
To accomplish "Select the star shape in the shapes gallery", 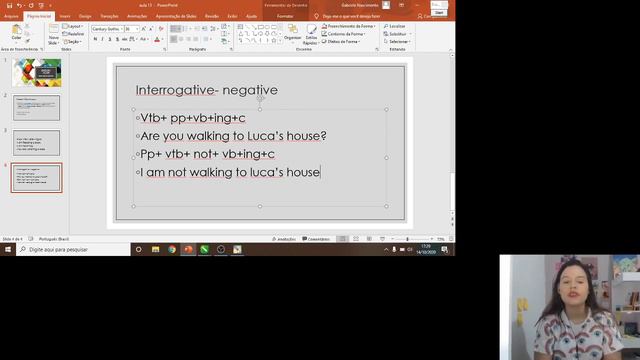I will (274, 40).
